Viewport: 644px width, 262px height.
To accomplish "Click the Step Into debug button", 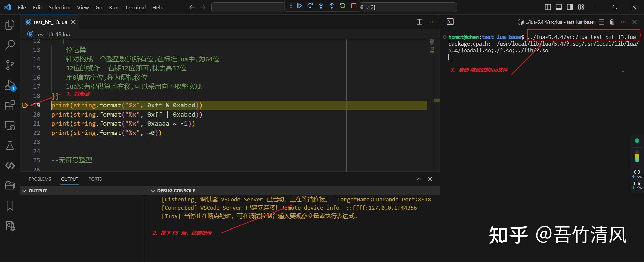I will (x=321, y=6).
